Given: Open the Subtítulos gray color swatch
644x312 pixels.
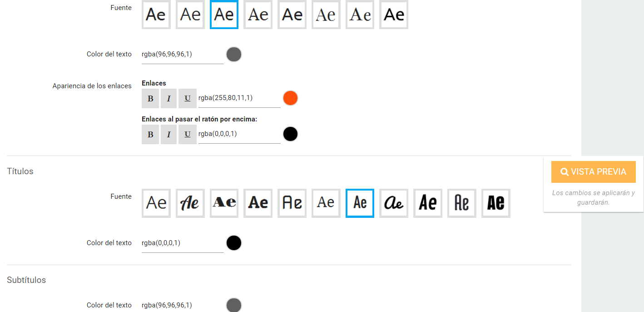Looking at the screenshot, I should (x=233, y=305).
